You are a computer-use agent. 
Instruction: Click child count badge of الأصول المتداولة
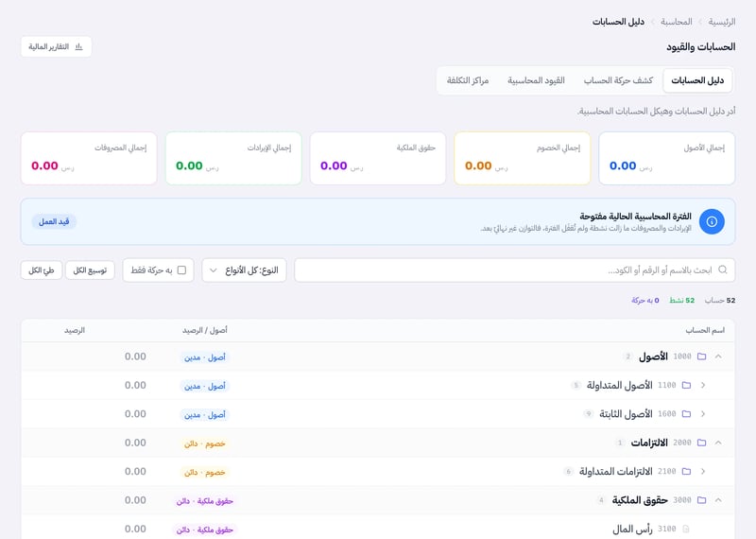click(576, 385)
